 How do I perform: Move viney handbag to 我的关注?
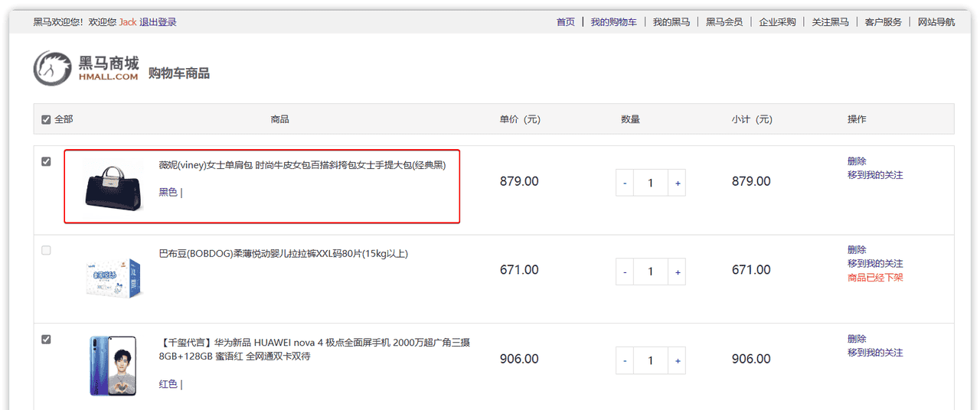coord(875,175)
